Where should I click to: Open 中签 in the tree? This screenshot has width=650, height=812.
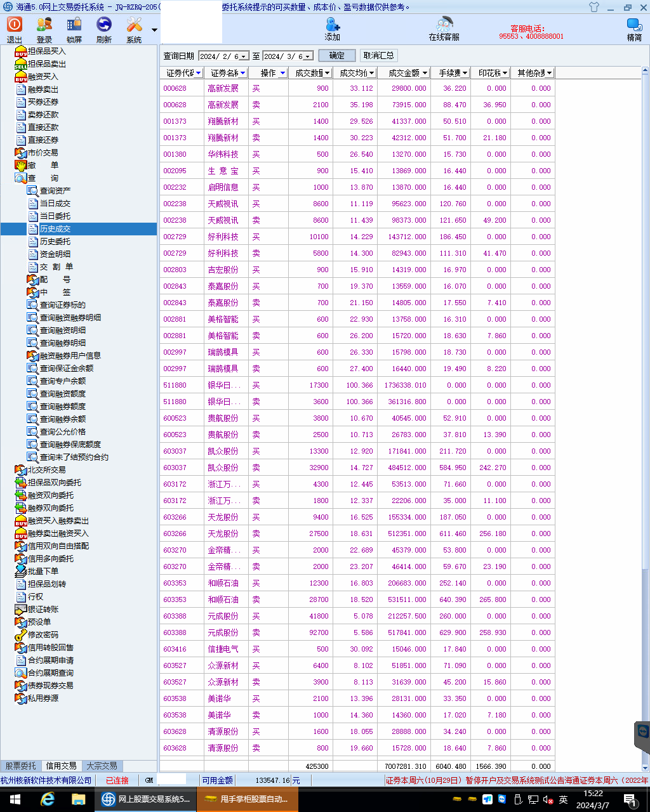(55, 292)
